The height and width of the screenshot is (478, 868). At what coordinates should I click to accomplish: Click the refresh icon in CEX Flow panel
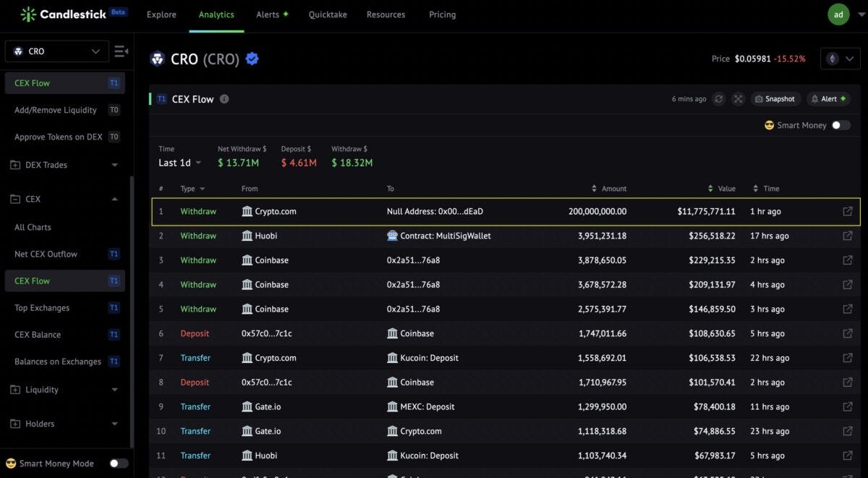718,98
